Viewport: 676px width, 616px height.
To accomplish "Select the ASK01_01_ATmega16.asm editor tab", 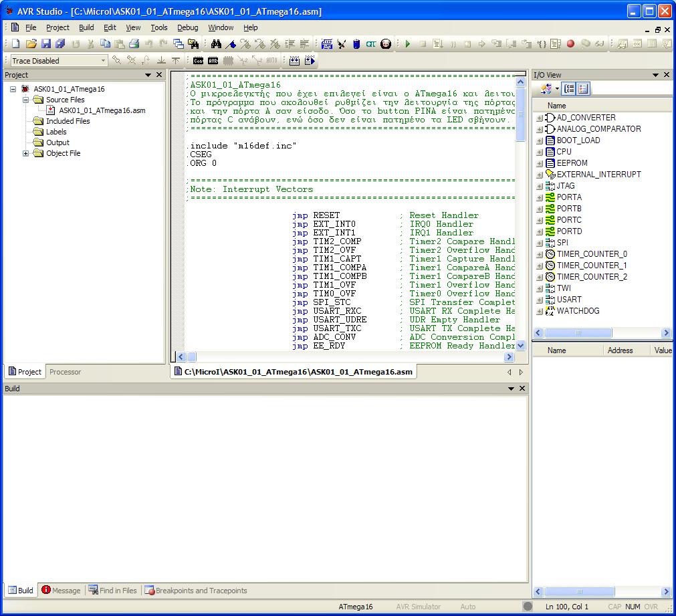I will (294, 372).
